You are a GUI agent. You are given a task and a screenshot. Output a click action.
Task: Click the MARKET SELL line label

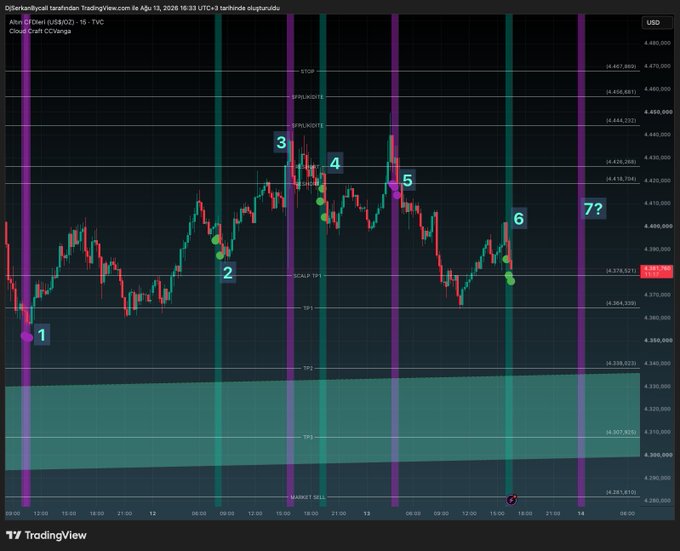coord(307,497)
